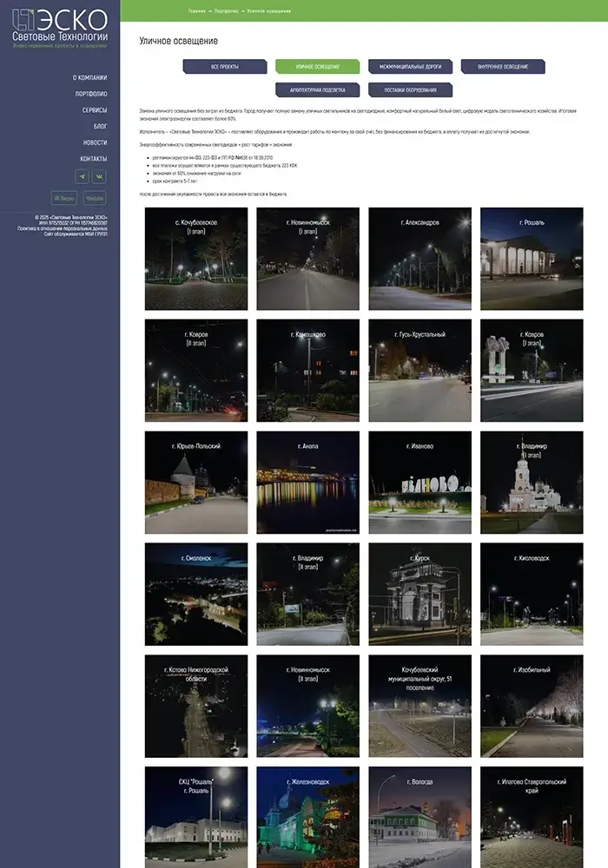Viewport: 608px width, 868px height.
Task: Open the VK Видео button
Action: [64, 198]
